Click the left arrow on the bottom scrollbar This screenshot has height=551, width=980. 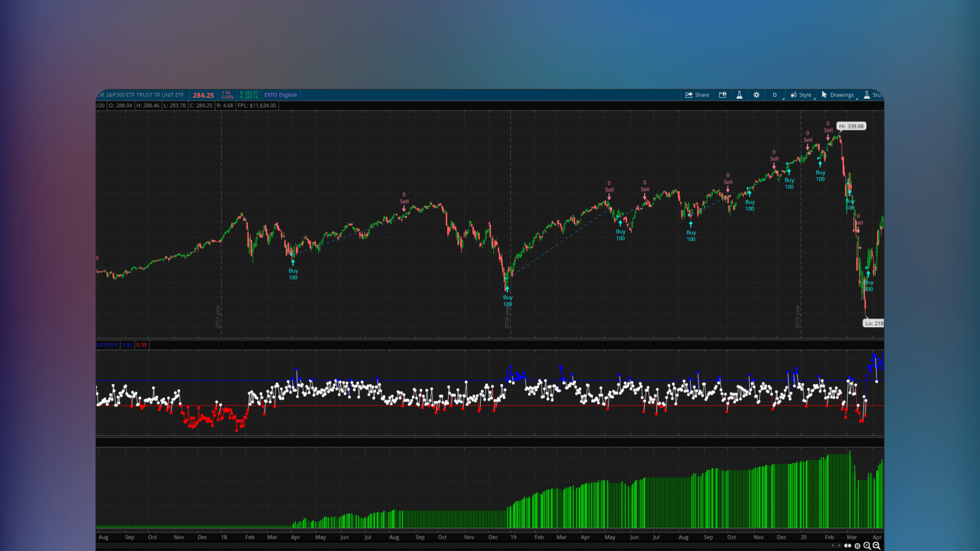[833, 545]
